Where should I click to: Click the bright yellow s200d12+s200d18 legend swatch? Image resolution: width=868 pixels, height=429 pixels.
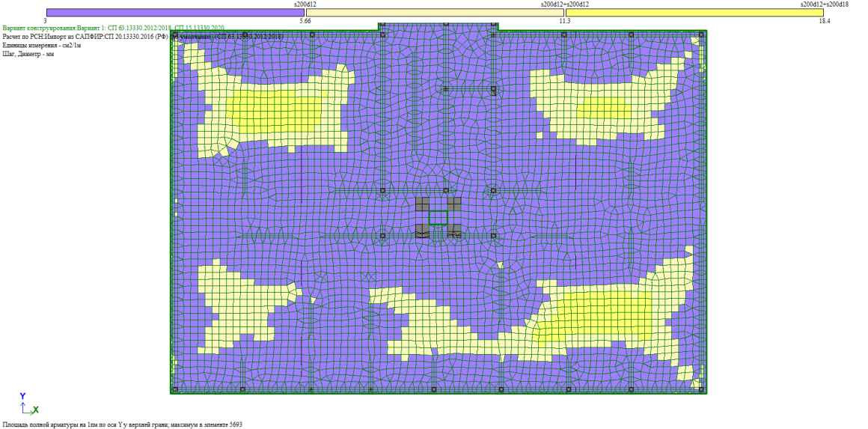(x=694, y=12)
